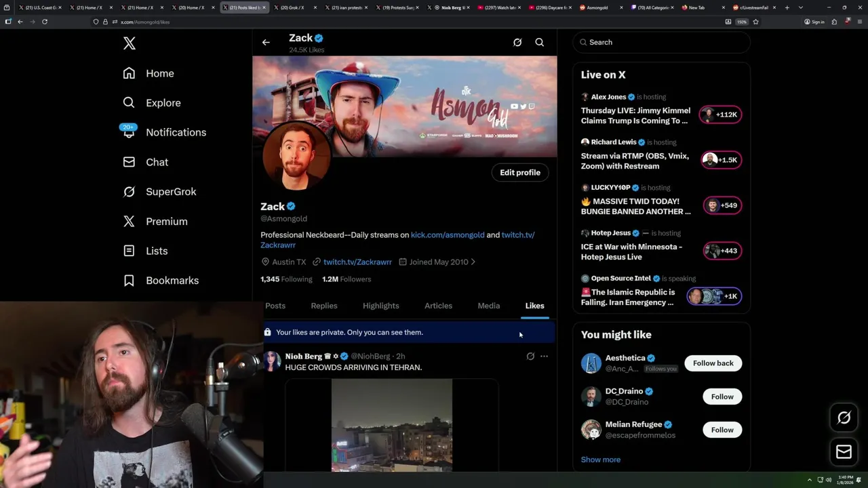Click Nioh Berg's avatar on the post
The width and height of the screenshot is (868, 488).
click(x=273, y=361)
